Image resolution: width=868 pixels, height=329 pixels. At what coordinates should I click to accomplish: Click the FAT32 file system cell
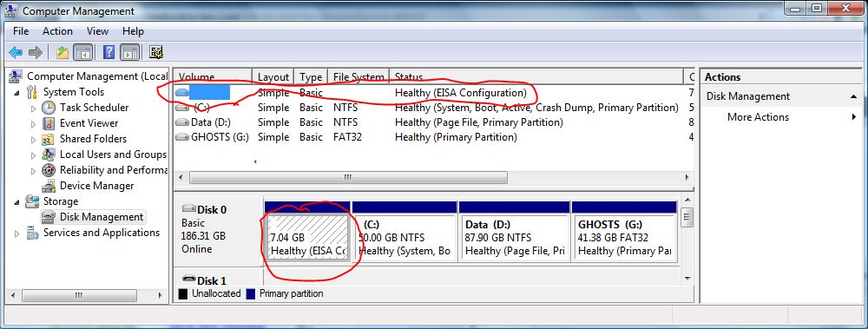tap(347, 137)
